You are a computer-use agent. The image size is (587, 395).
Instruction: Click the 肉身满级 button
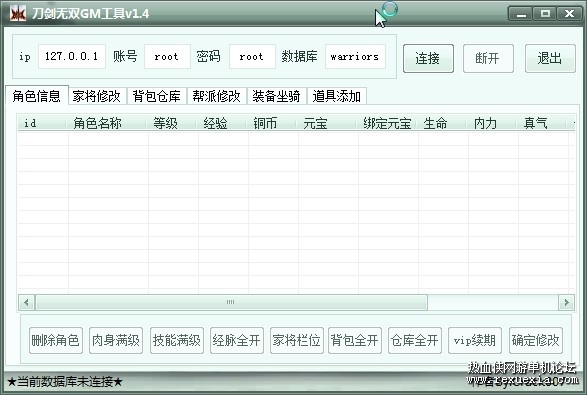click(x=116, y=340)
